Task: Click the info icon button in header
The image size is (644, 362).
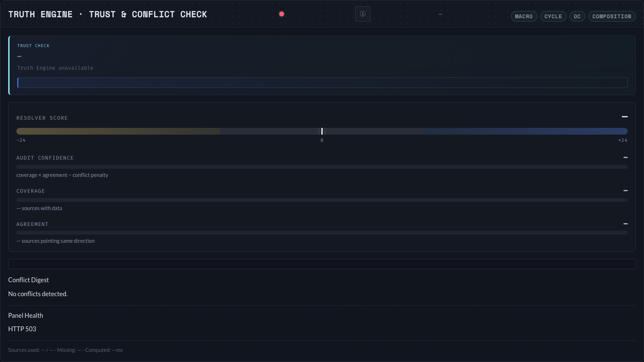Action: click(363, 14)
